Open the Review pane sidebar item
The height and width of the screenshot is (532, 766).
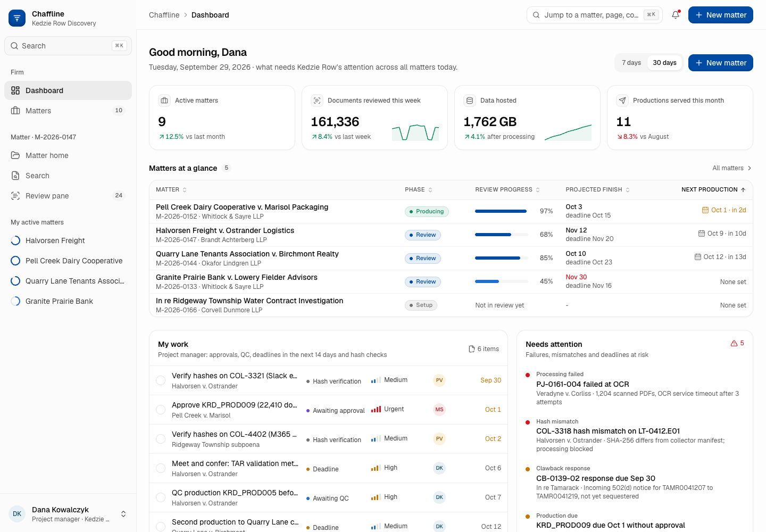click(x=68, y=196)
